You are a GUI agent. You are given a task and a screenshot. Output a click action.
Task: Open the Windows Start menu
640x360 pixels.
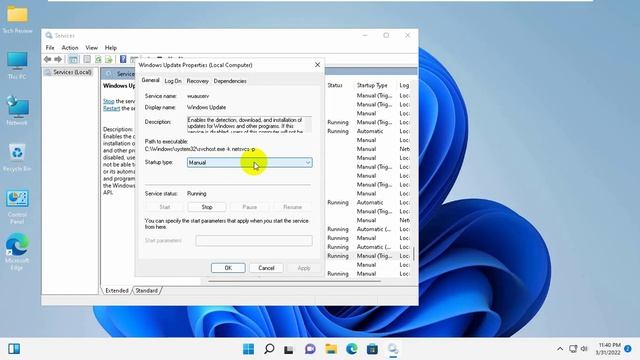248,349
